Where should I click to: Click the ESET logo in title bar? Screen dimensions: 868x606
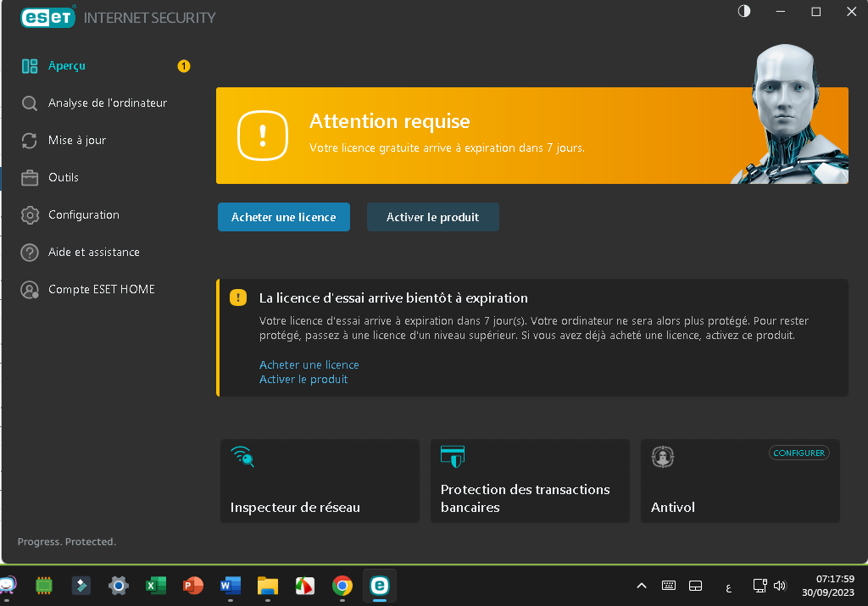tap(47, 17)
